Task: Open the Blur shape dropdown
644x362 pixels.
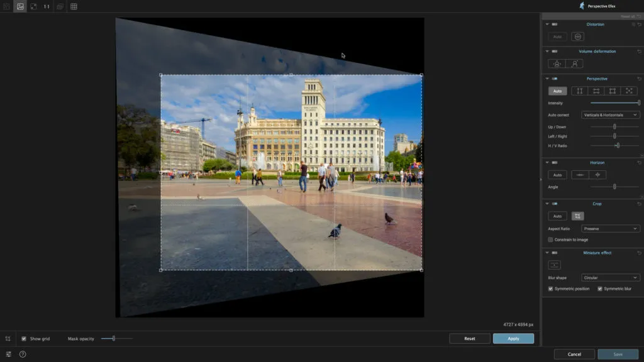Action: tap(610, 278)
